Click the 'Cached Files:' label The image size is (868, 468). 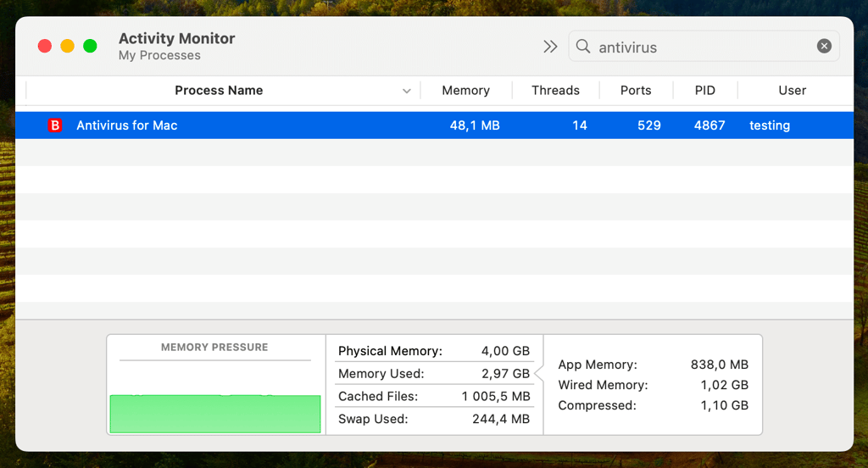coord(378,397)
